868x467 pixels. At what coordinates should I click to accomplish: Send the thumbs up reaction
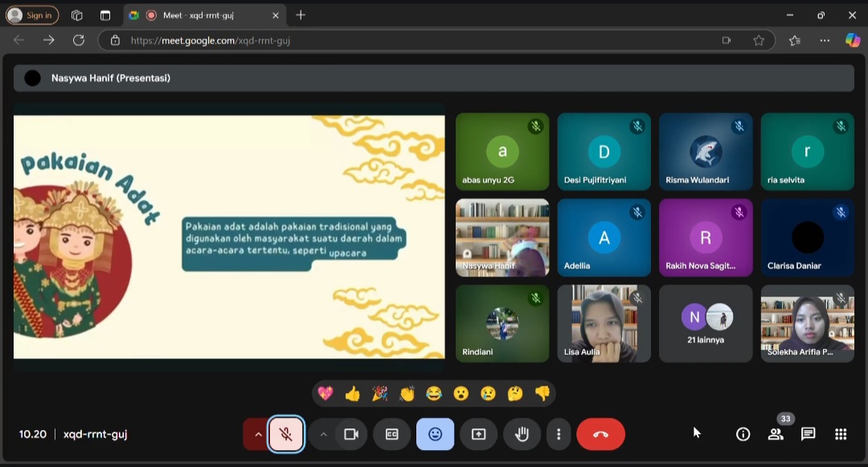(352, 393)
